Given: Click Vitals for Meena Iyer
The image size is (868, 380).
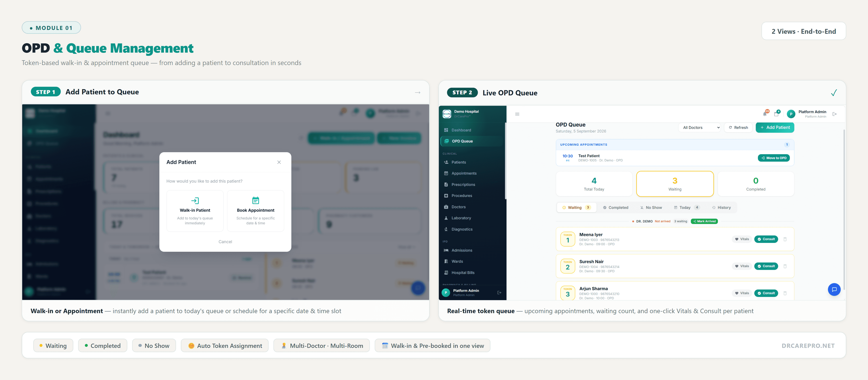Looking at the screenshot, I should point(742,239).
